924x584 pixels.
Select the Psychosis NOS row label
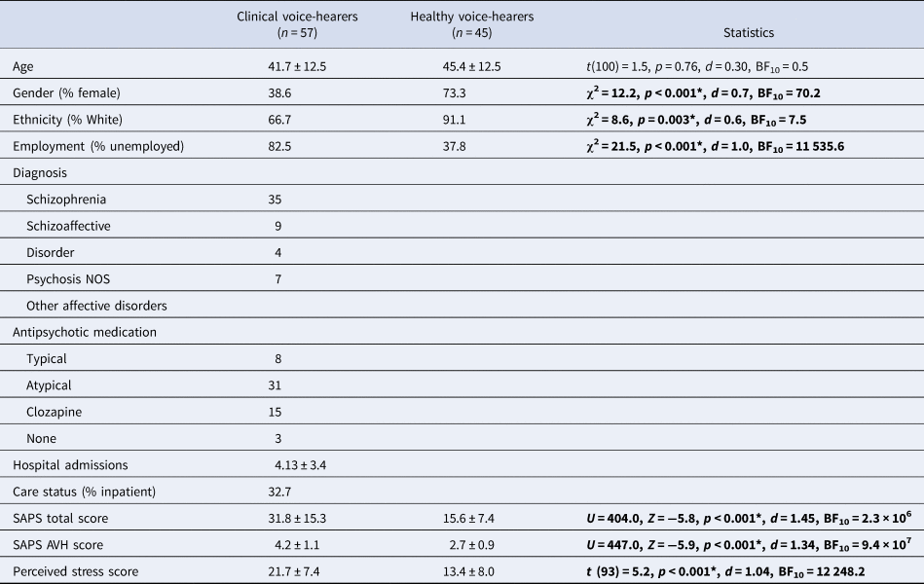pos(68,279)
